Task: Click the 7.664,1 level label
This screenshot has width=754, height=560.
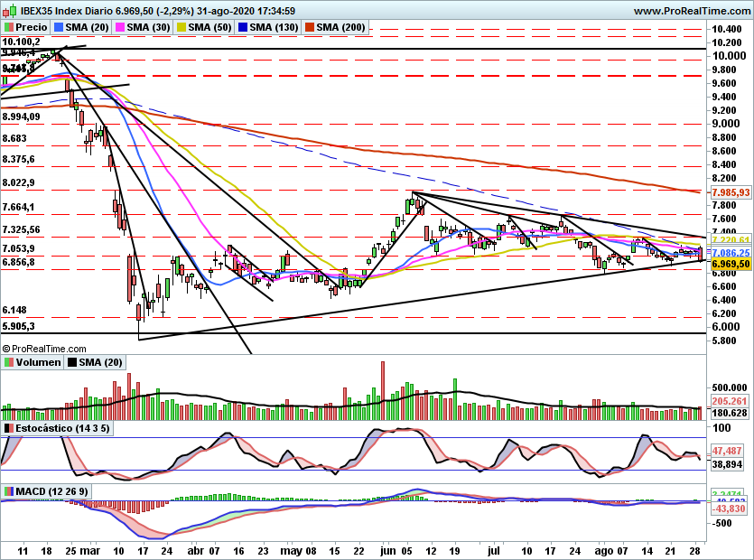Action: click(x=18, y=208)
